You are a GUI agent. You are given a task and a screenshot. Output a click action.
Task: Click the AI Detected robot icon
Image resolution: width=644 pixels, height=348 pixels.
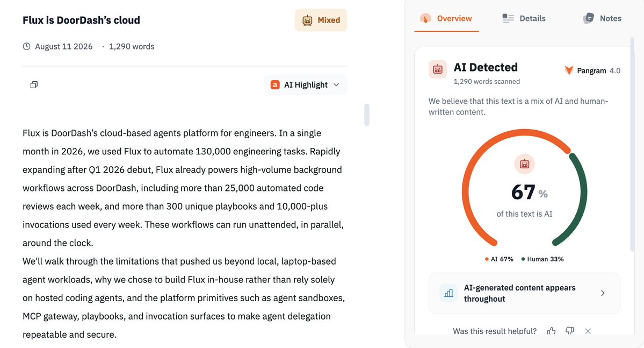click(438, 69)
